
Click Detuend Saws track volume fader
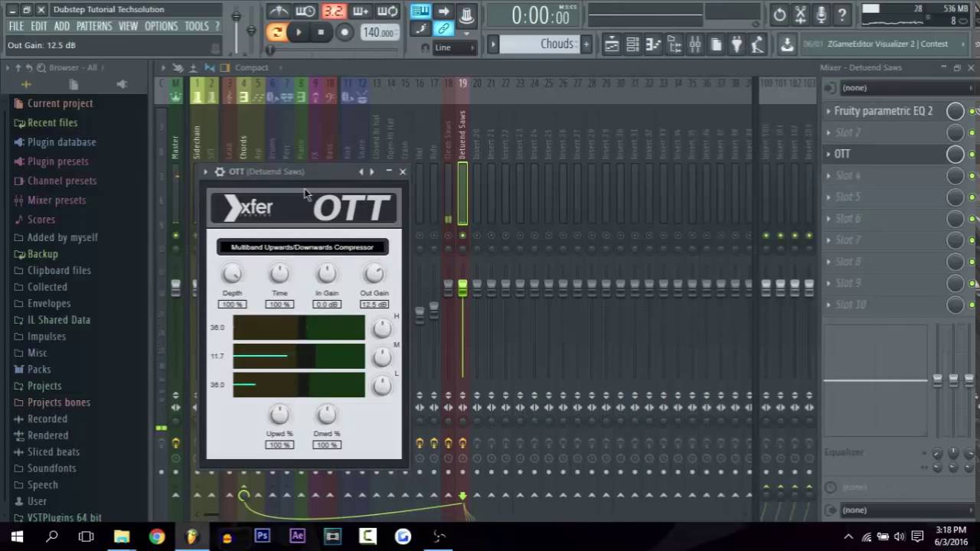(x=462, y=288)
